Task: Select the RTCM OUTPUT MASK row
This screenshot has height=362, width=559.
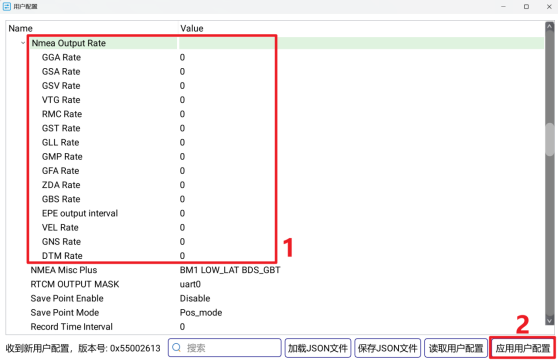Action: pos(275,284)
